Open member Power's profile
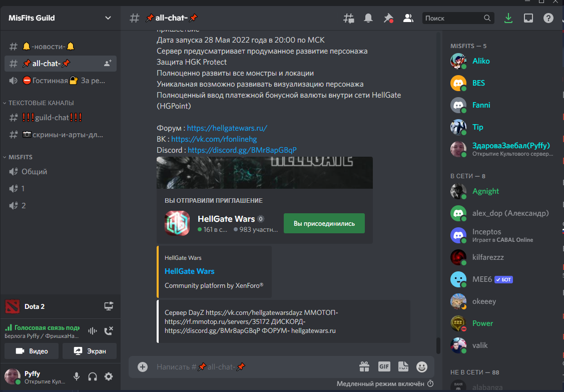 [x=502, y=323]
